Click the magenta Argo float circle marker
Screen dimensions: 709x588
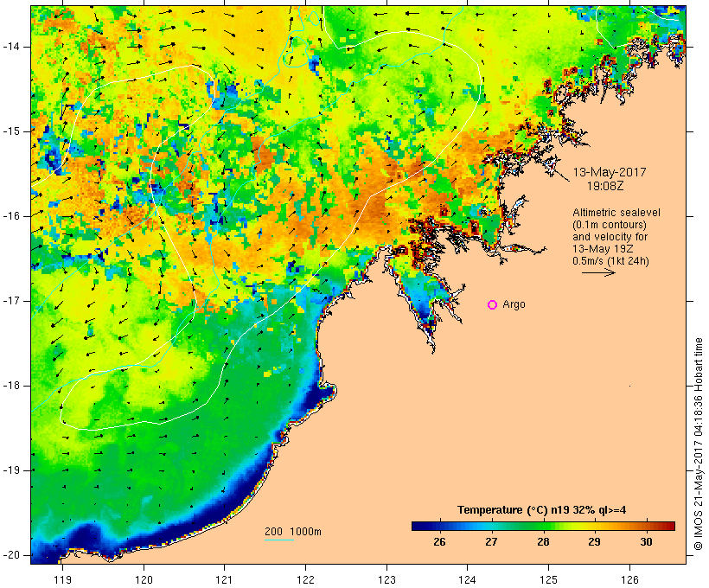tap(493, 305)
